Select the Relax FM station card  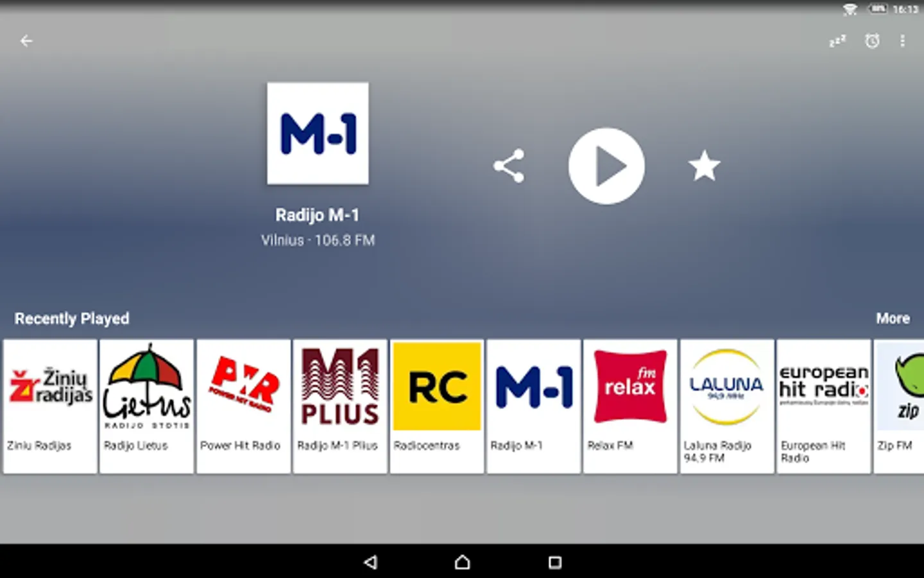click(x=630, y=407)
